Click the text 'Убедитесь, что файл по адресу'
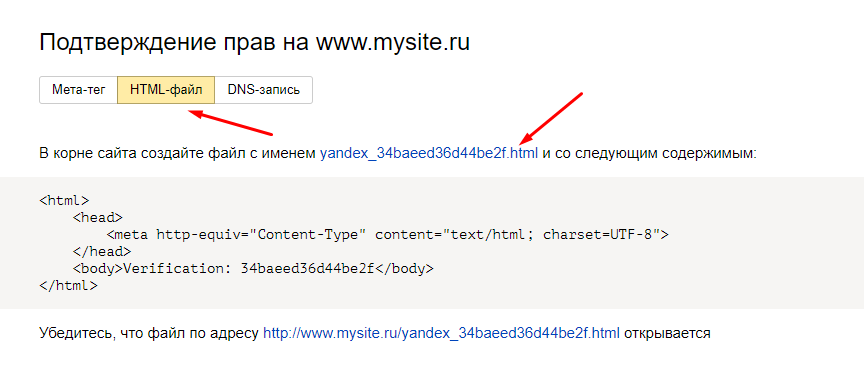864x389 pixels. [x=149, y=333]
